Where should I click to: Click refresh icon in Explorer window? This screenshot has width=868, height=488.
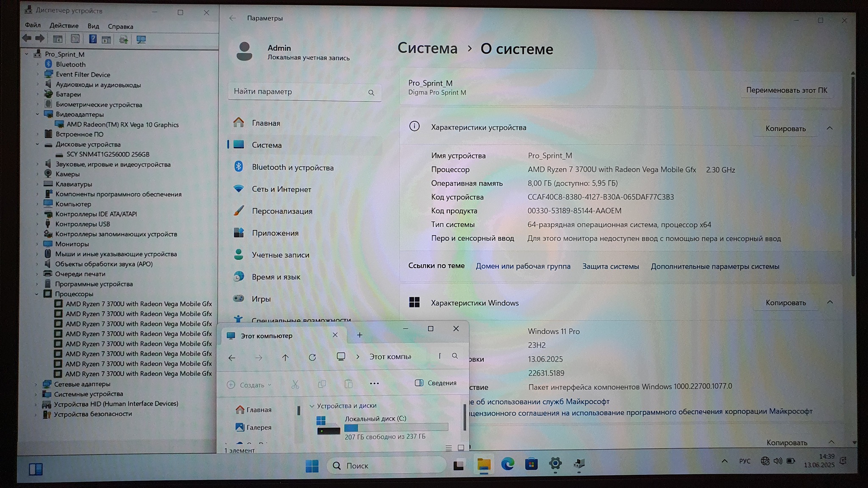click(312, 357)
